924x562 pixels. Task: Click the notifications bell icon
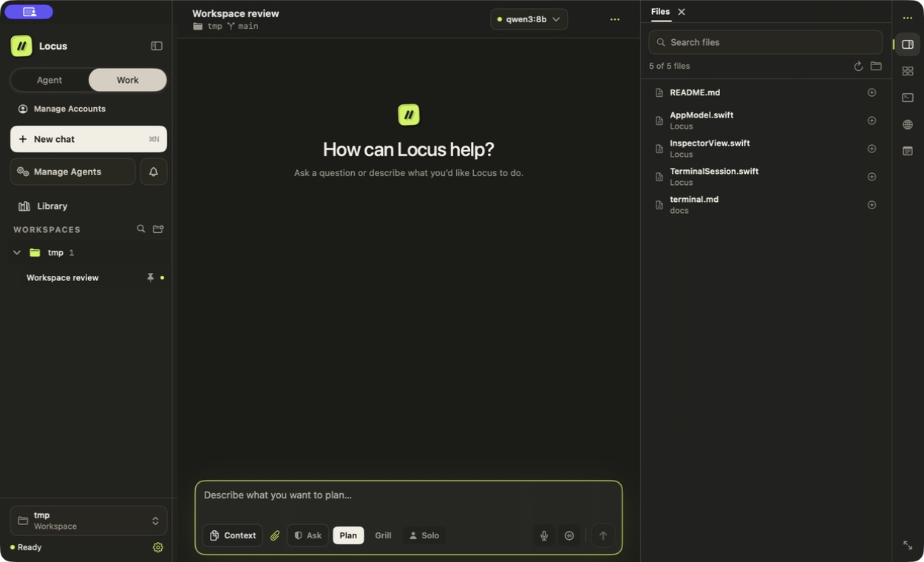click(x=154, y=172)
